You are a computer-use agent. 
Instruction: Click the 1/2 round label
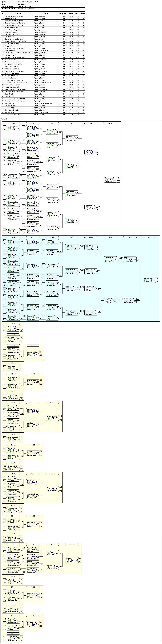point(91,123)
